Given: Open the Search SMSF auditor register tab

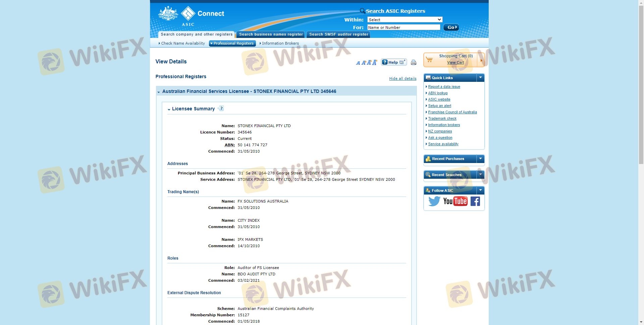Looking at the screenshot, I should 338,34.
